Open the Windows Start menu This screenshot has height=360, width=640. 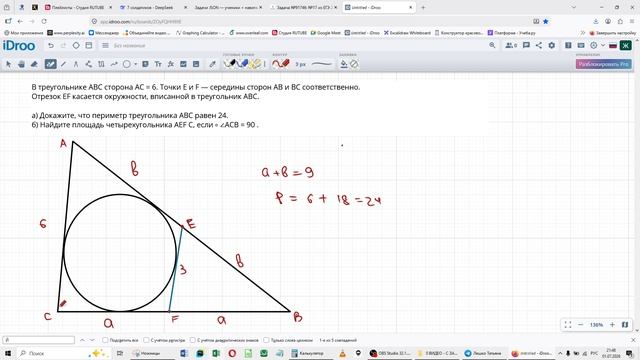(x=7, y=353)
